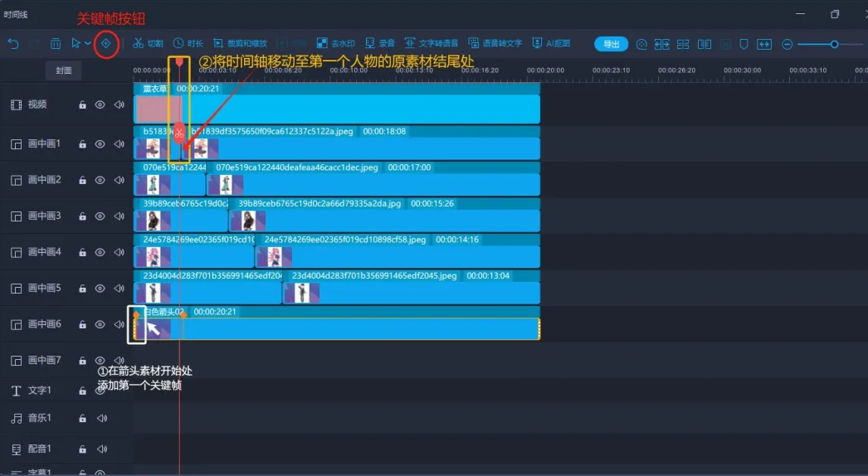Mute the 视频 track audio
Image resolution: width=868 pixels, height=476 pixels.
pos(119,104)
